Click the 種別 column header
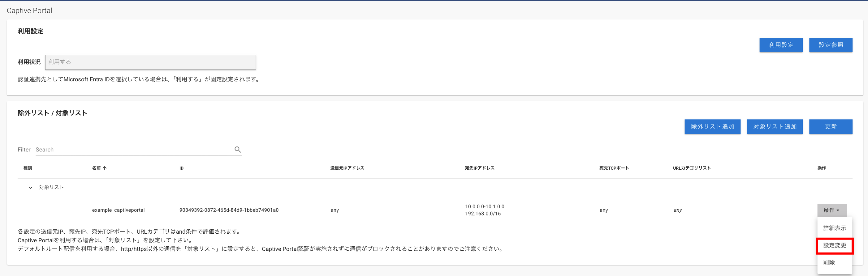Screen dimensions: 868x276 (28, 168)
